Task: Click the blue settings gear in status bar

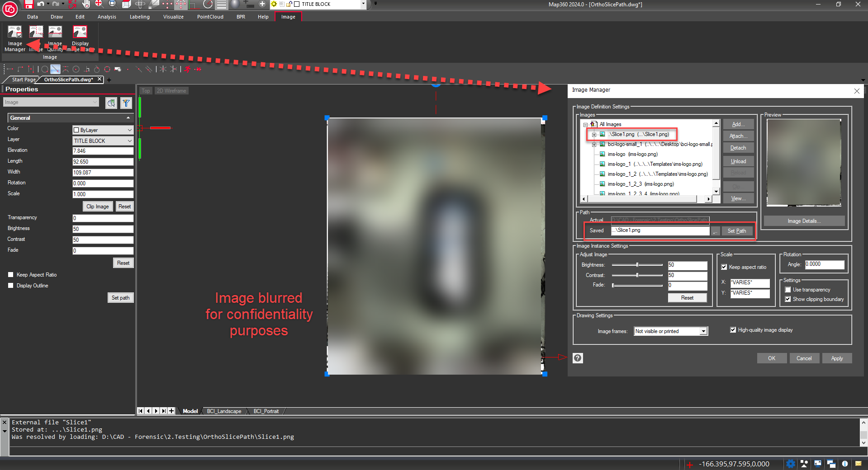Action: click(791, 464)
